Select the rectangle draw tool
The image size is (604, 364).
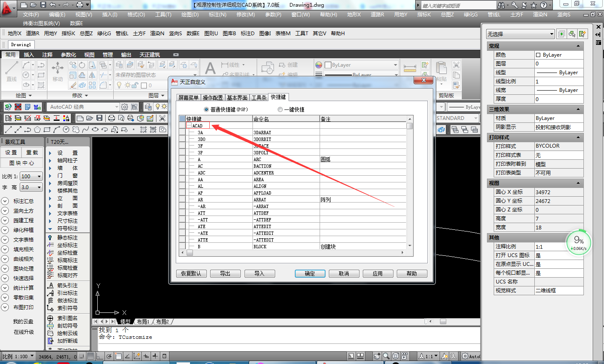tap(47, 130)
